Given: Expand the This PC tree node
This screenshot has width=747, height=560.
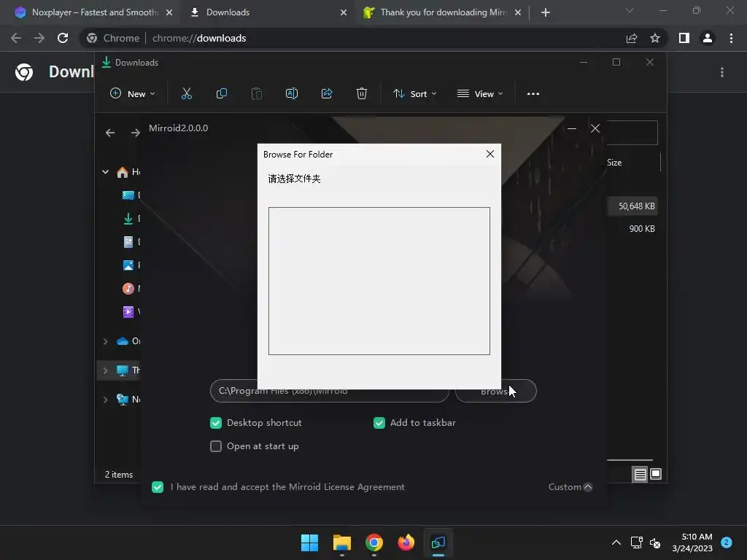Looking at the screenshot, I should [105, 370].
